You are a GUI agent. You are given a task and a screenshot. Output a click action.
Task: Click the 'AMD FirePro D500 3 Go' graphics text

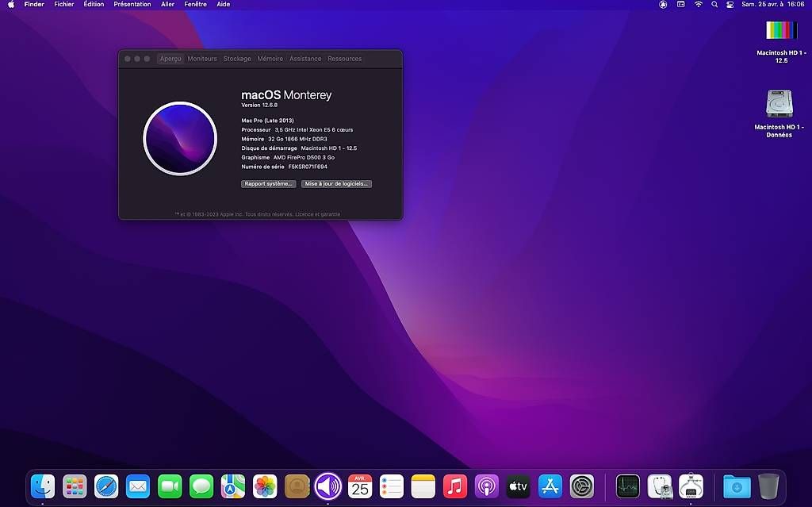[304, 158]
